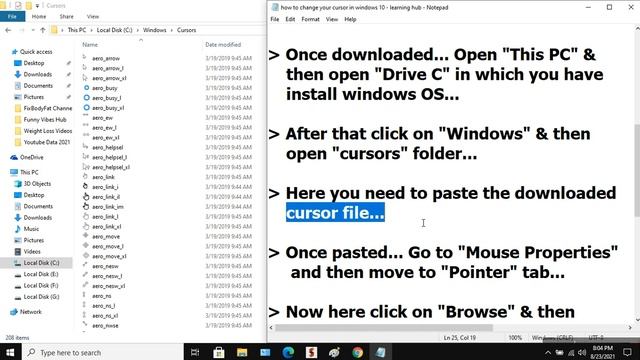Open Notepad File menu
This screenshot has width=640, height=360.
point(275,19)
